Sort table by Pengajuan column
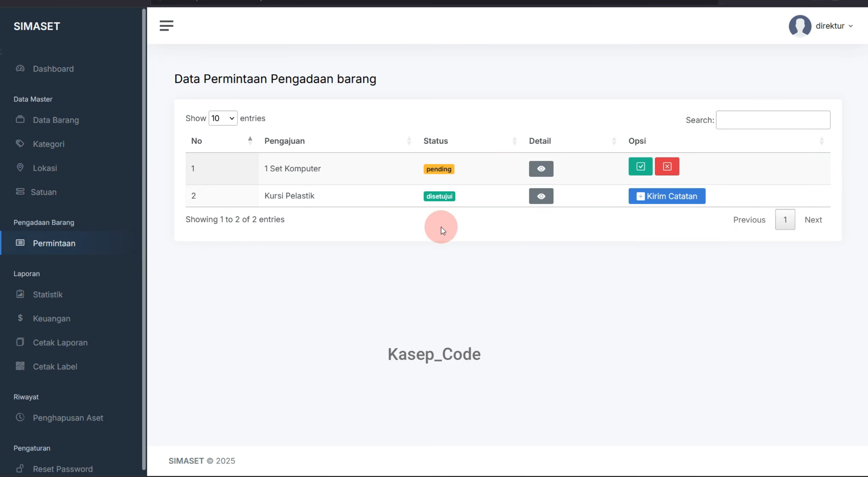This screenshot has height=477, width=868. click(338, 141)
